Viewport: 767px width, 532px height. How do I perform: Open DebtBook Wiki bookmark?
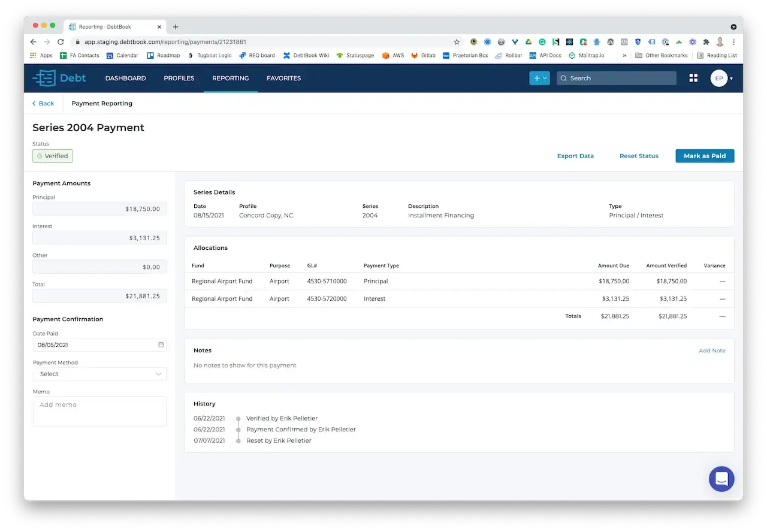(306, 55)
